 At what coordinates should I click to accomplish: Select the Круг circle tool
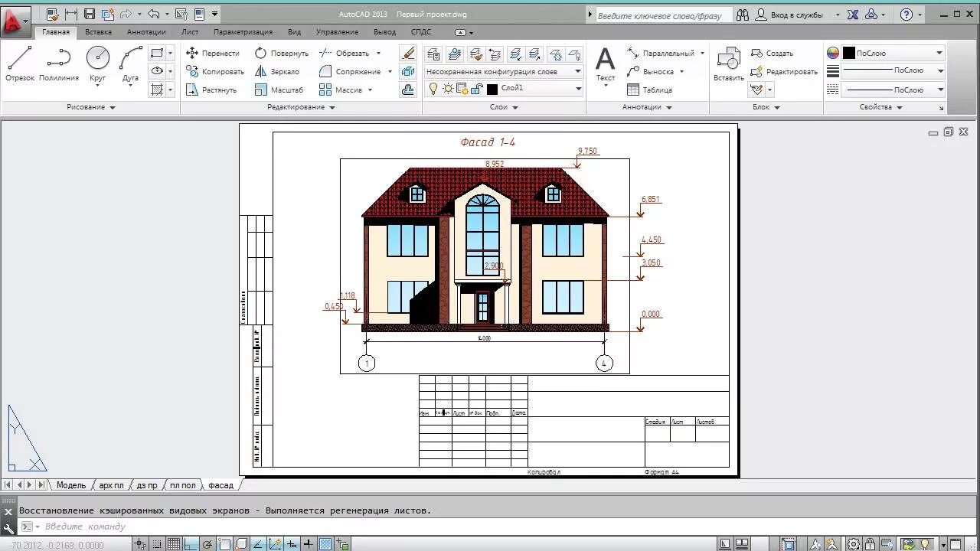(x=97, y=65)
